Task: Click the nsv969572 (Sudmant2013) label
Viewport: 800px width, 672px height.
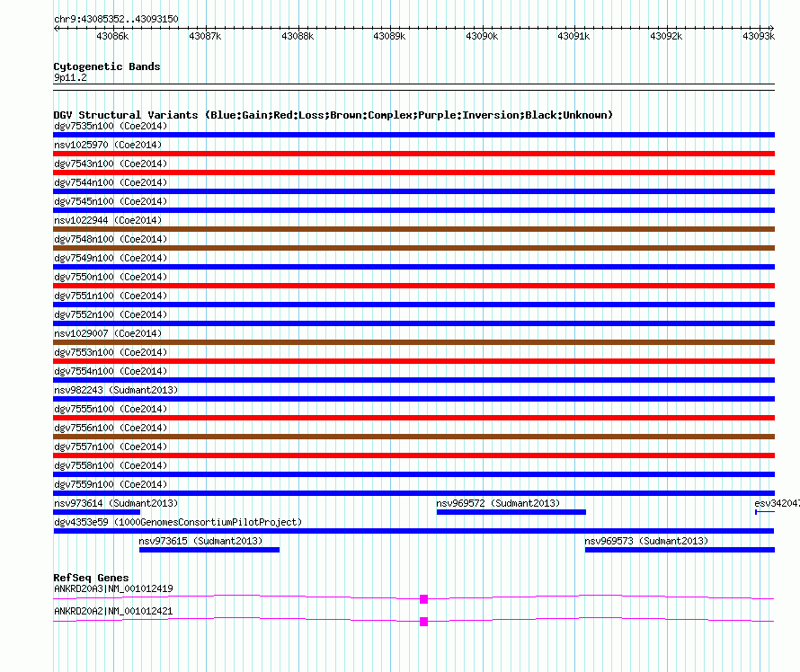Action: [498, 503]
